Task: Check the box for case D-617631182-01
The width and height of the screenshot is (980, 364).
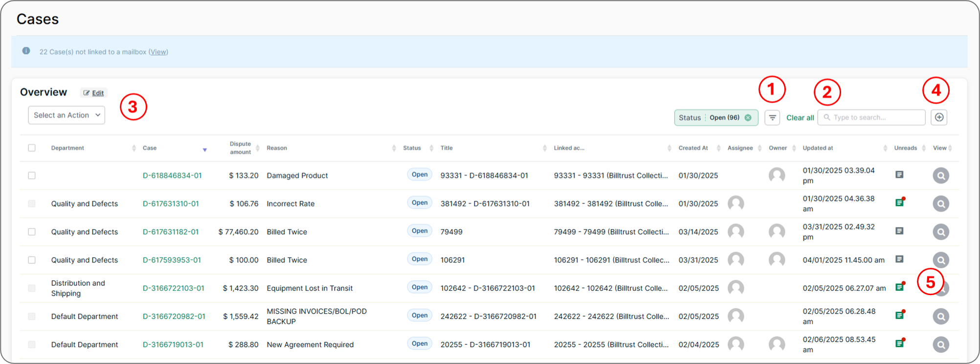Action: click(32, 232)
